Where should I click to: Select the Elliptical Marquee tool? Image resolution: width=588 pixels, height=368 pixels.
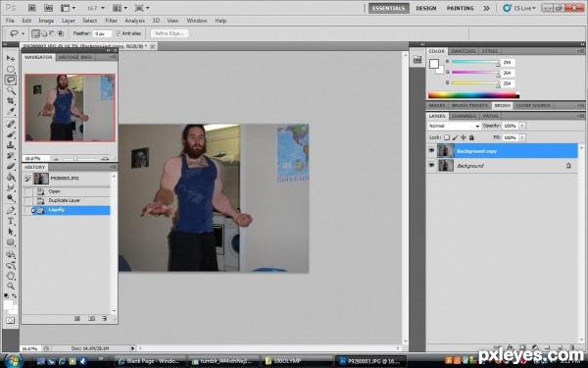pos(11,69)
